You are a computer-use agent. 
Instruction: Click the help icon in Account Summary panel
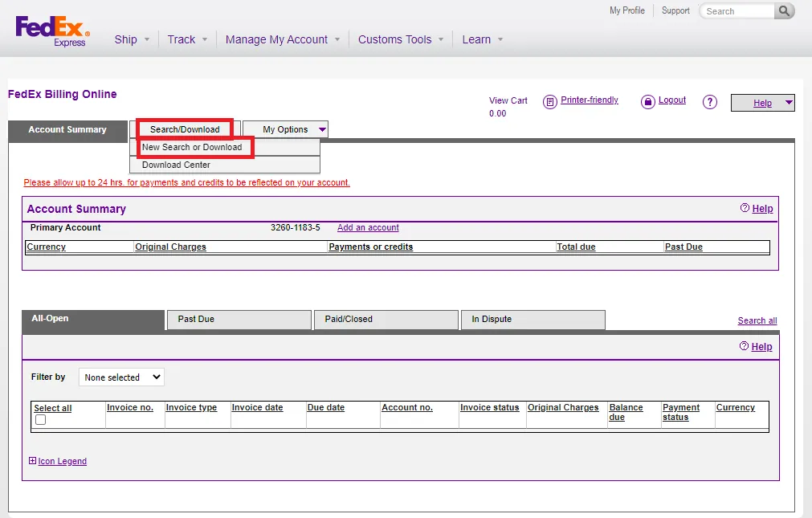click(745, 208)
